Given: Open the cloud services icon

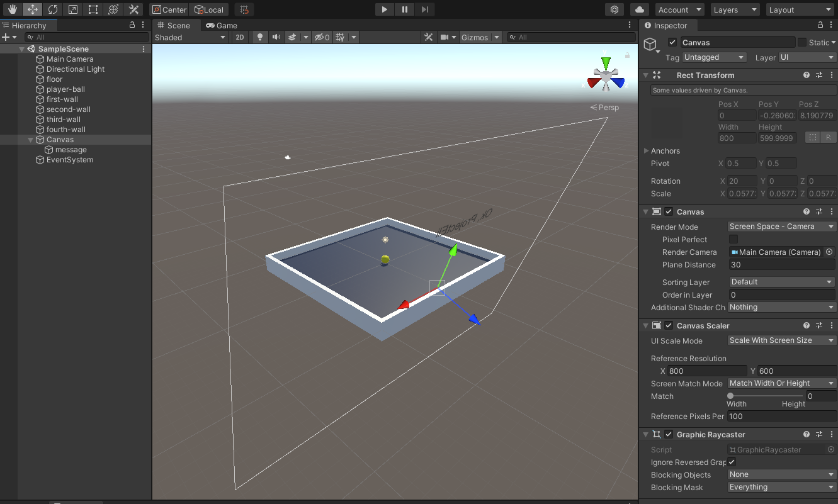Looking at the screenshot, I should tap(640, 9).
